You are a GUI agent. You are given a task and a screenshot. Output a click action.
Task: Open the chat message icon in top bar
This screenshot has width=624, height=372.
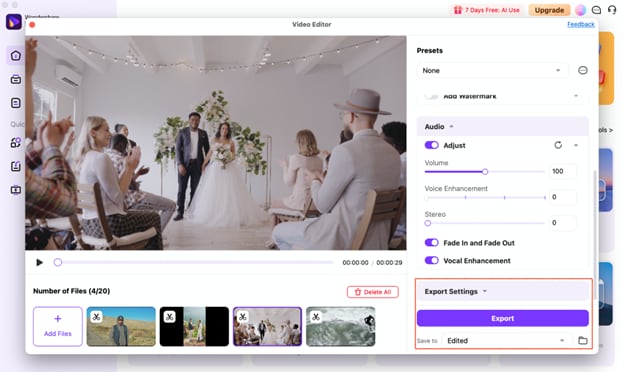pos(596,10)
